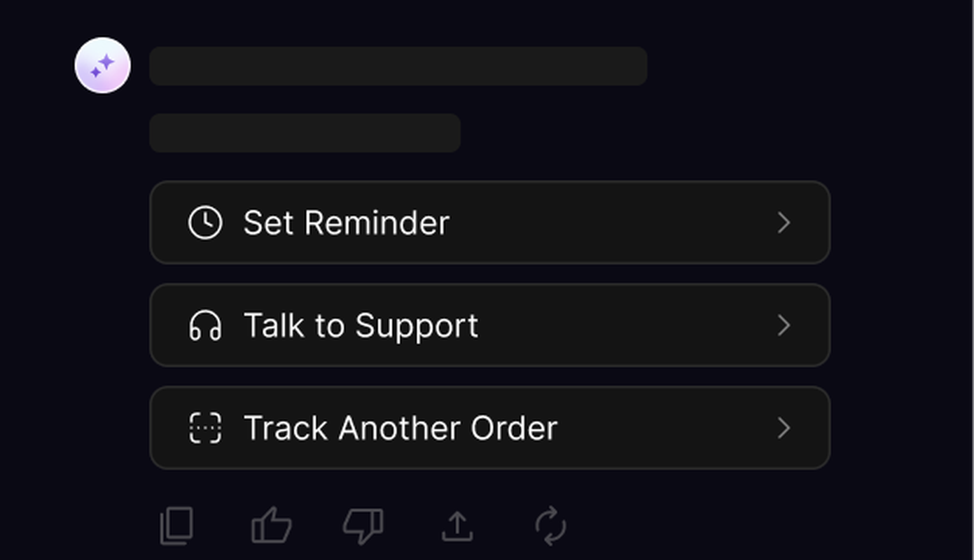This screenshot has height=560, width=974.
Task: Click the "Set Reminder" text label
Action: [346, 223]
